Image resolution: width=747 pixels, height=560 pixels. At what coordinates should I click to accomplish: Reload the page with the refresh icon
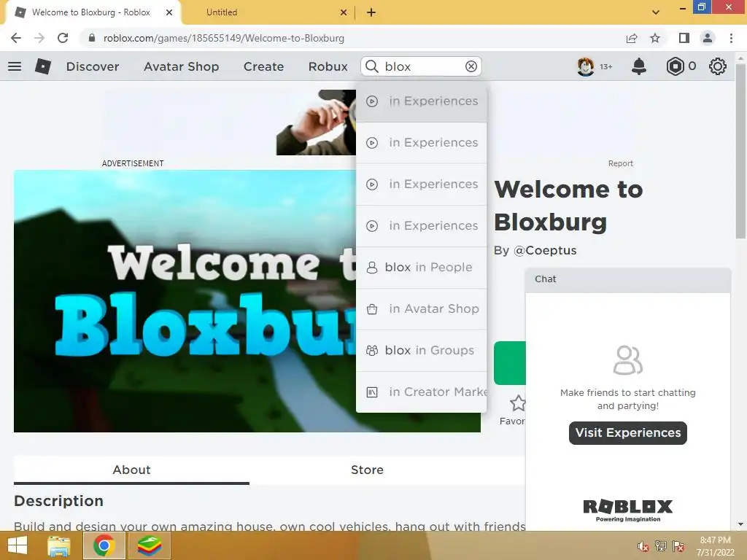(x=63, y=38)
